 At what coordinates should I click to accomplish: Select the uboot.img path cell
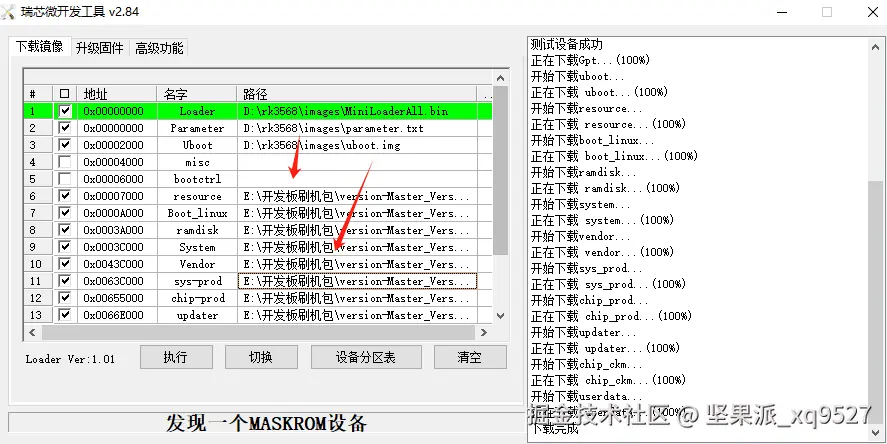click(357, 145)
